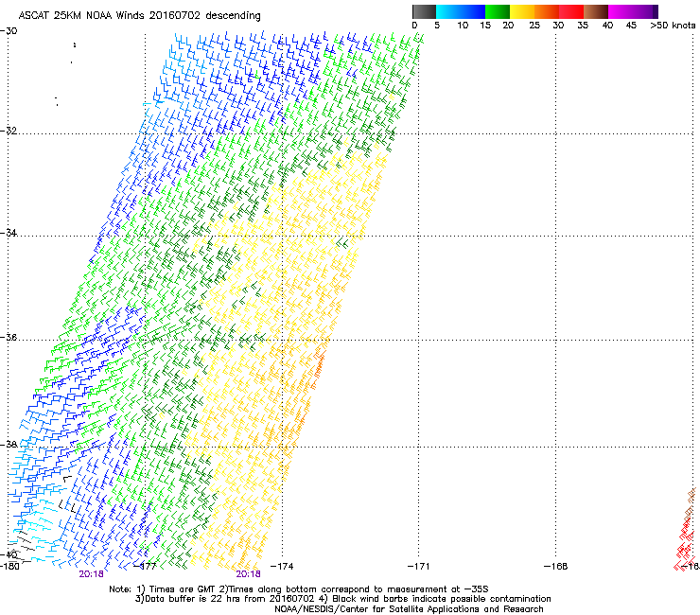This screenshot has width=700, height=615.
Task: Click the legend label '40'
Action: (607, 26)
